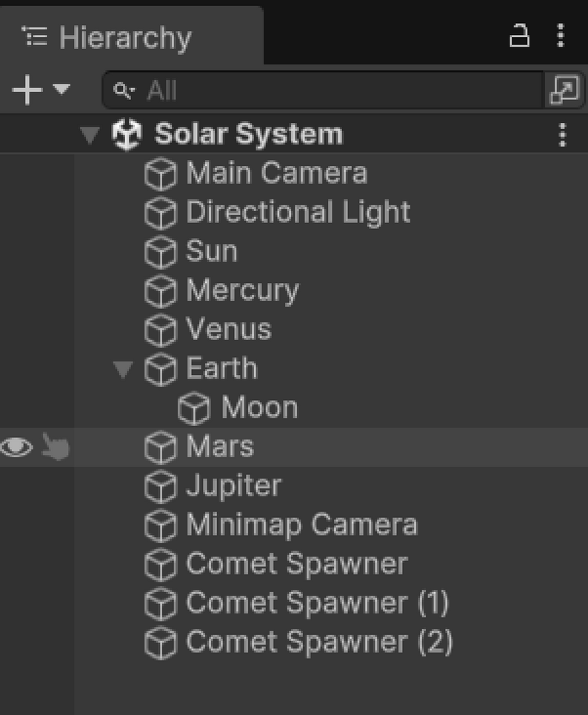Collapse the Earth hierarchy arrow

click(x=123, y=368)
